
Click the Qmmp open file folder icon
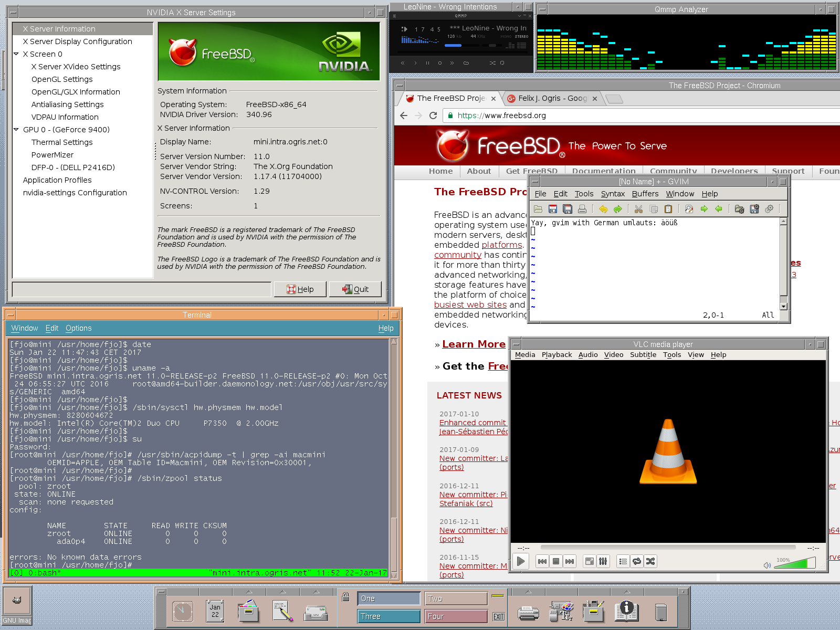466,63
